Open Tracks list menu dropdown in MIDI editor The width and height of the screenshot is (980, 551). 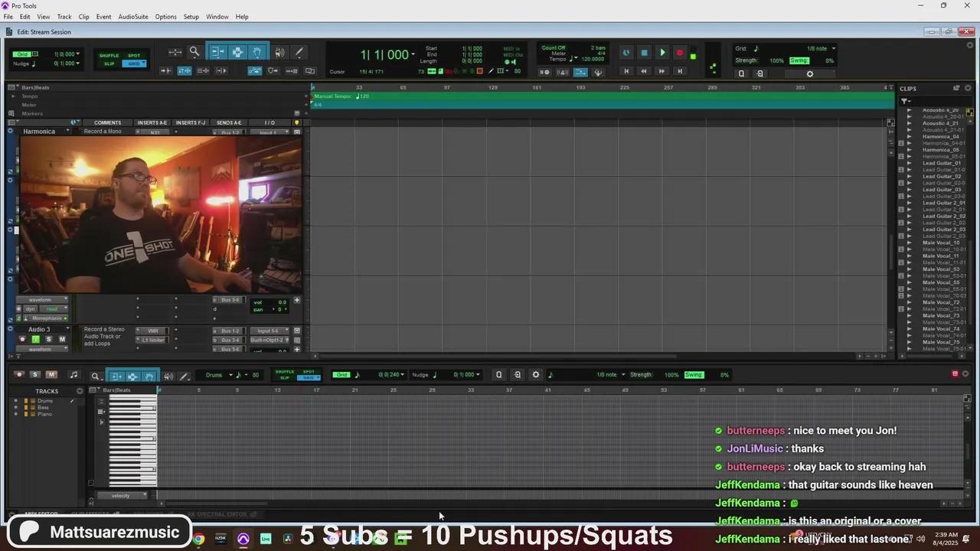(x=80, y=391)
